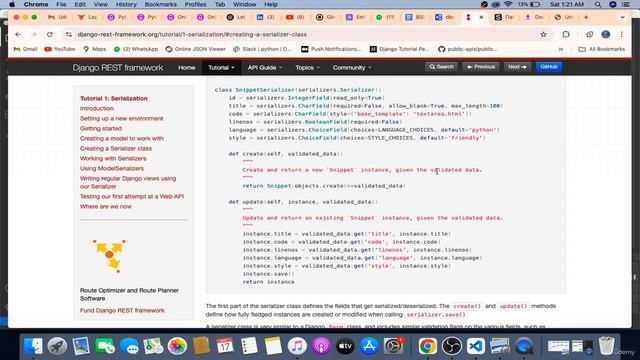Open the History menu in the menu bar

click(126, 4)
